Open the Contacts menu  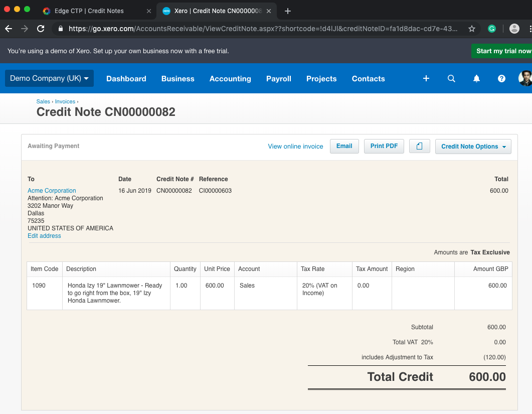tap(368, 79)
